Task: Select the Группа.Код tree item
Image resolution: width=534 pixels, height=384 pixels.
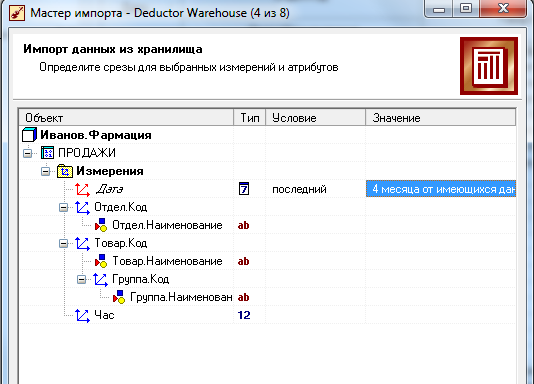Action: (x=141, y=279)
